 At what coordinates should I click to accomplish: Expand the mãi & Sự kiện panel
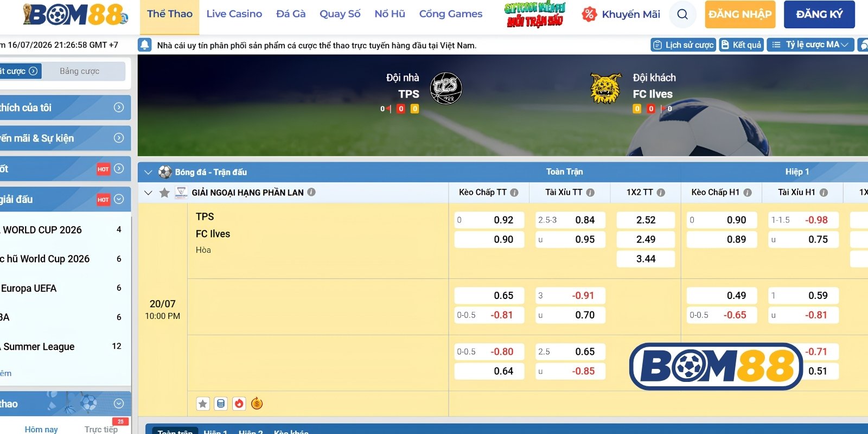point(119,138)
